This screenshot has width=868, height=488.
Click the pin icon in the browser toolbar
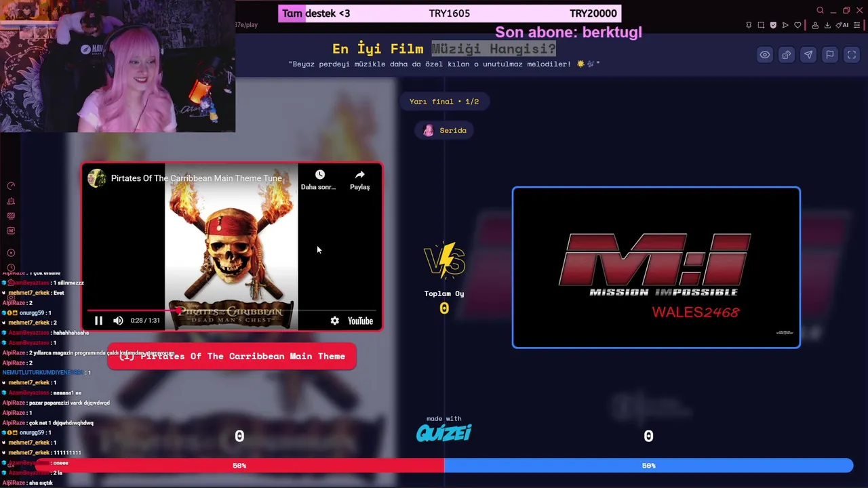click(749, 25)
